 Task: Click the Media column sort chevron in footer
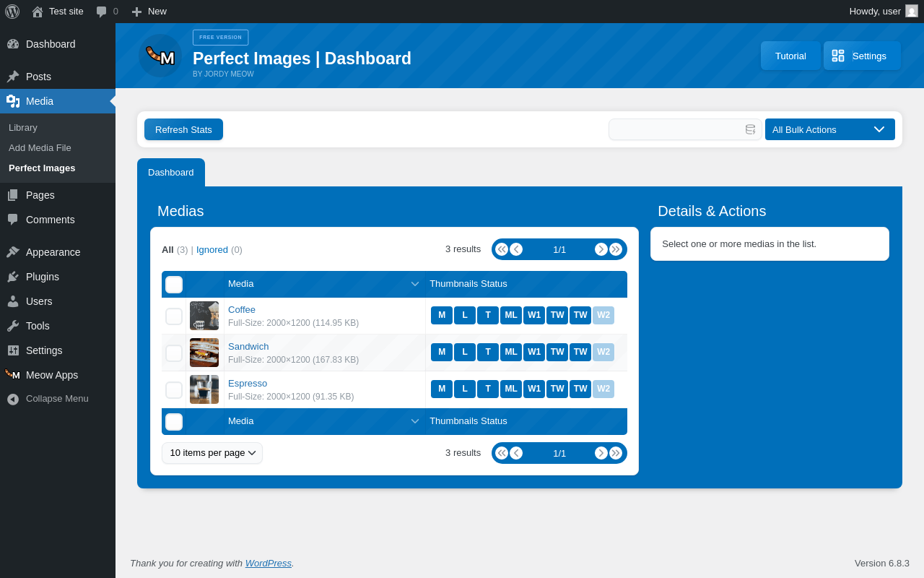coord(415,421)
